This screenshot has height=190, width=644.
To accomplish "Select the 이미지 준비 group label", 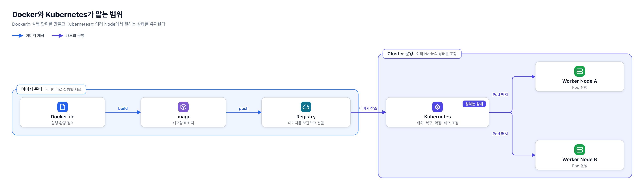I will 51,89.
